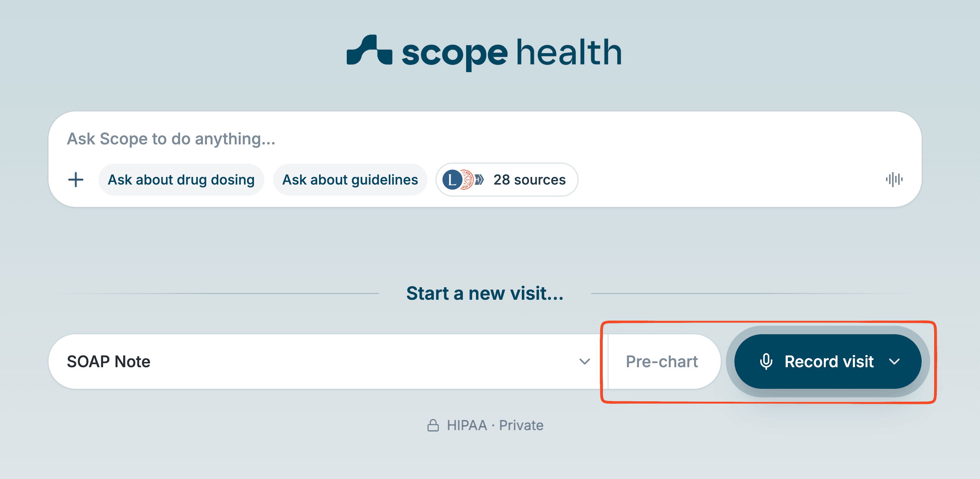980x479 pixels.
Task: Select the 'Ask about guidelines' chip
Action: 350,180
